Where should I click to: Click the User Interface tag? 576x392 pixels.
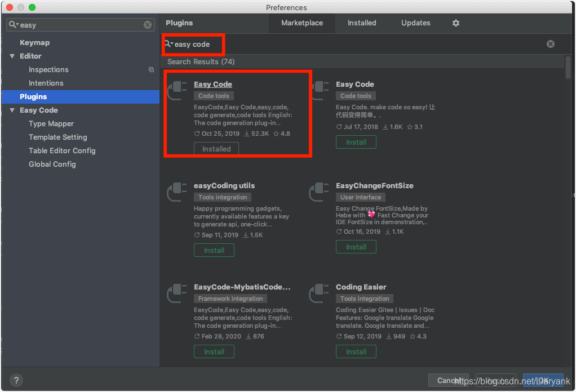tap(360, 197)
